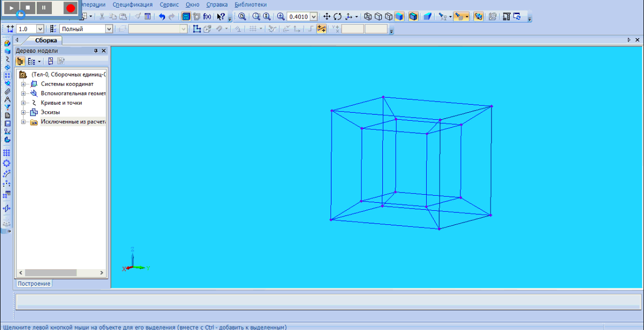The image size is (644, 330).
Task: Open the Полный display state dropdown
Action: (109, 29)
